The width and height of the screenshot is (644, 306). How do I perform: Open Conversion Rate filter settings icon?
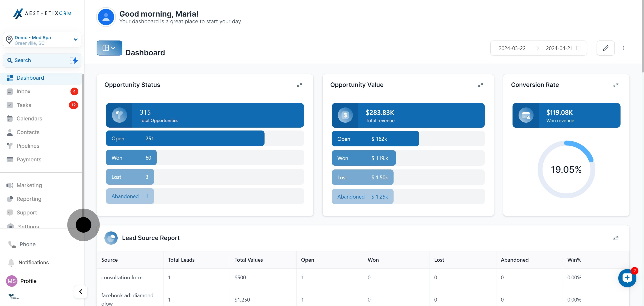tap(616, 85)
